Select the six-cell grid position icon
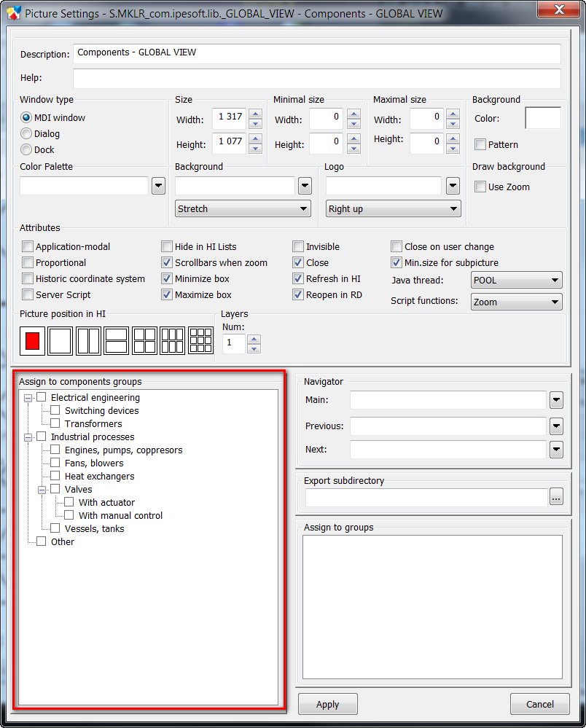The height and width of the screenshot is (728, 586). point(173,340)
